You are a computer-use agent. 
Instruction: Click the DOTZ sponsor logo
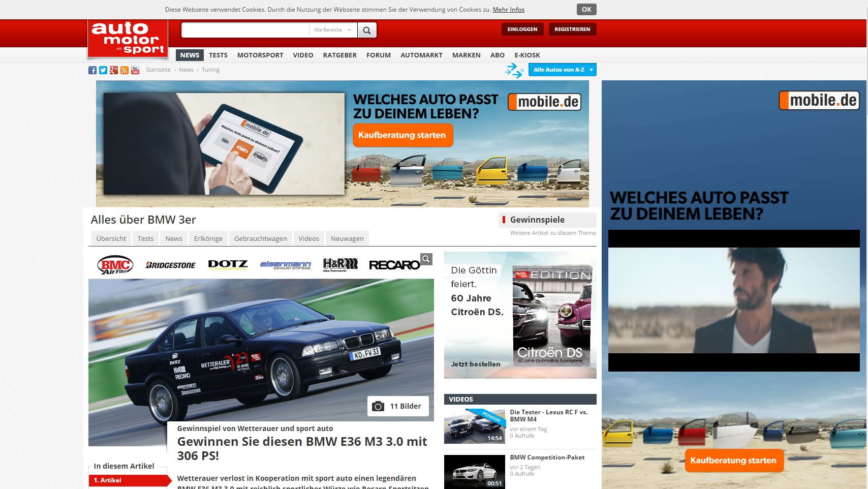point(228,264)
